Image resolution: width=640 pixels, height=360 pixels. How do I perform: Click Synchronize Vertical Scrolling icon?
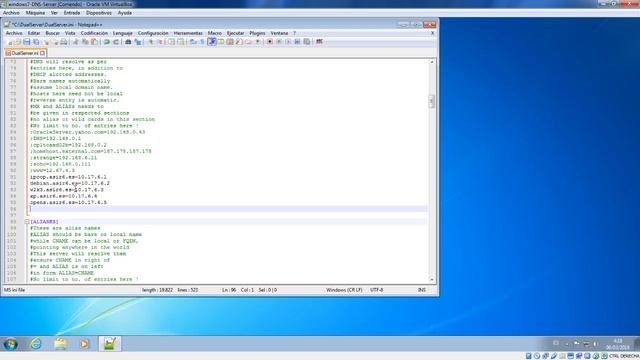click(x=171, y=42)
